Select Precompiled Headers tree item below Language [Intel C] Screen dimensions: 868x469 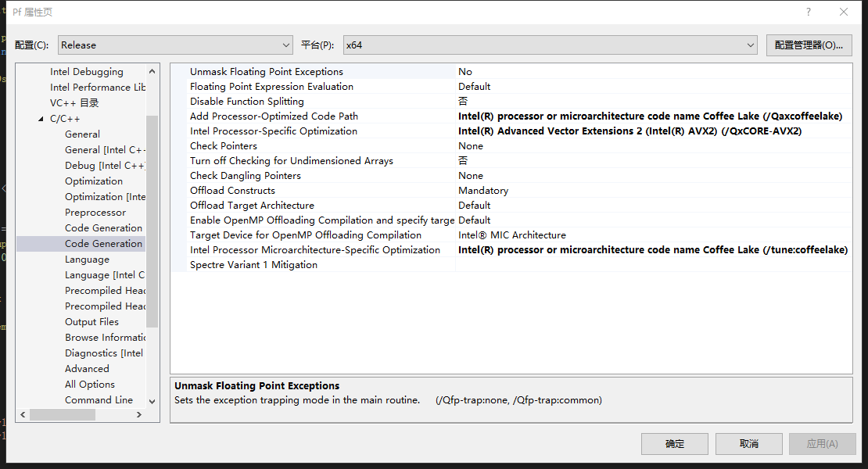pyautogui.click(x=106, y=290)
